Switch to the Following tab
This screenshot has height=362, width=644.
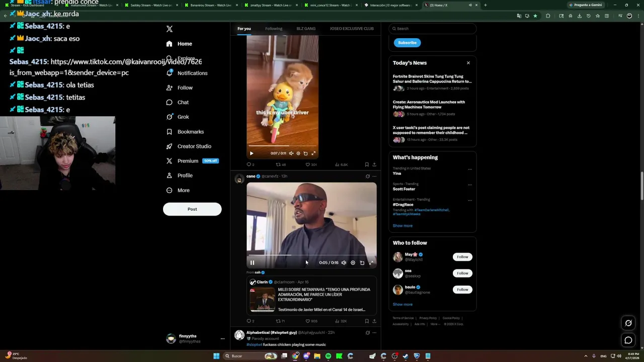[274, 29]
